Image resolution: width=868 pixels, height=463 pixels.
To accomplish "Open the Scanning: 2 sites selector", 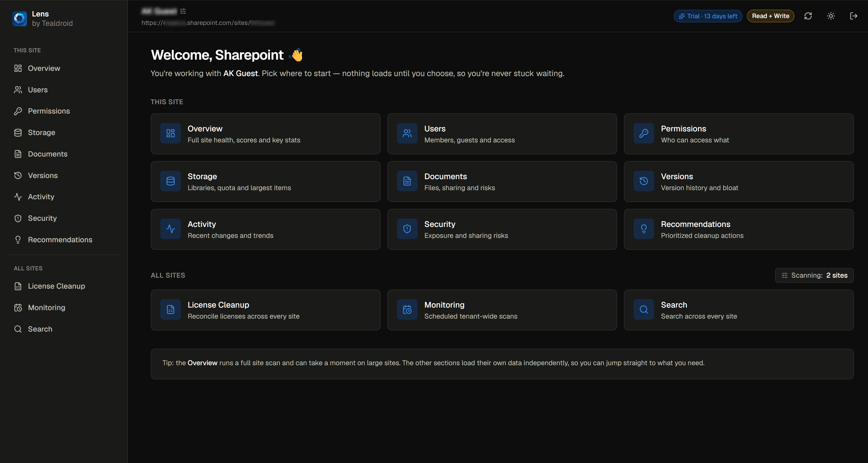I will 814,275.
